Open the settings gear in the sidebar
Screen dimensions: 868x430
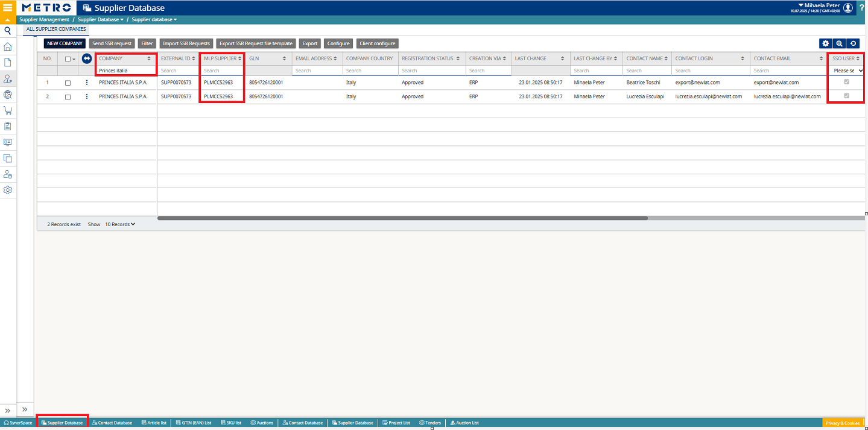point(8,190)
